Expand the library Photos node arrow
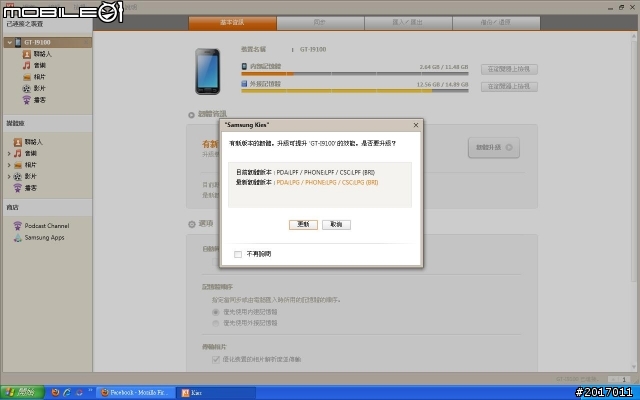640x400 pixels. coord(9,165)
